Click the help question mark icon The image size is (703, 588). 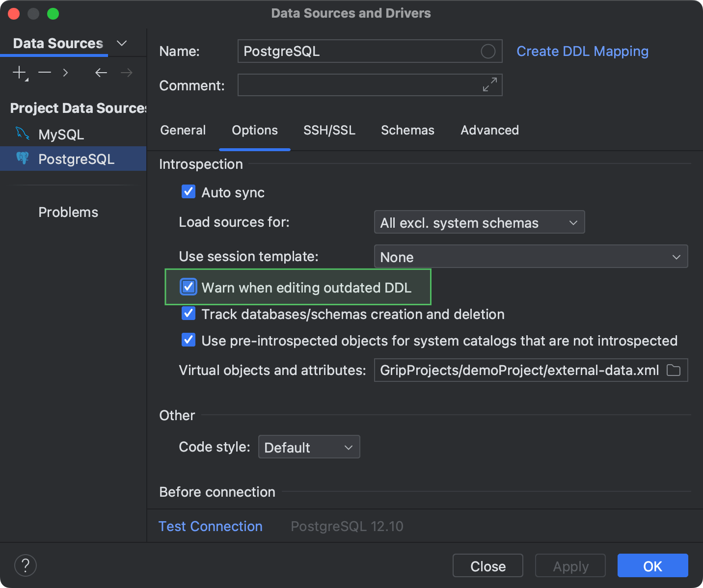pyautogui.click(x=26, y=565)
